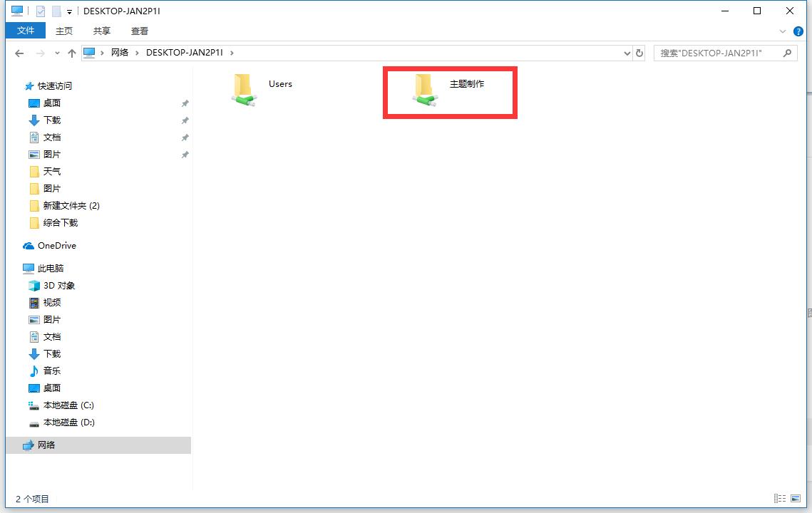Click the Help question mark button

click(x=798, y=31)
